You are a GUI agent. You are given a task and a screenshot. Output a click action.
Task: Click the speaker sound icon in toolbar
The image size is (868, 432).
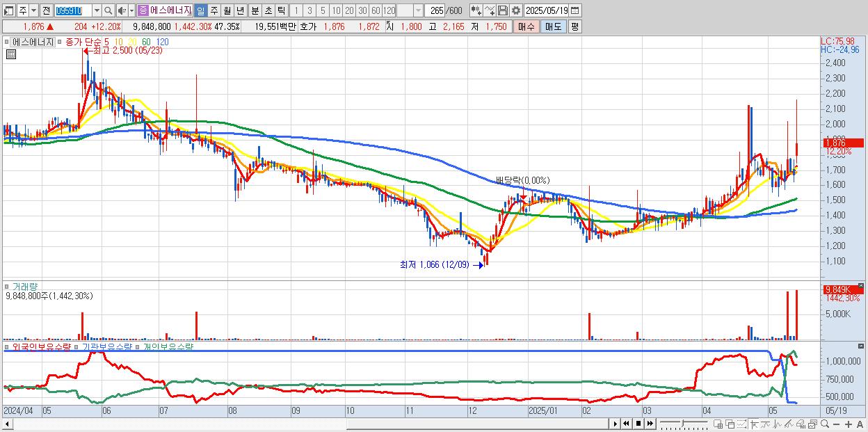click(x=122, y=11)
